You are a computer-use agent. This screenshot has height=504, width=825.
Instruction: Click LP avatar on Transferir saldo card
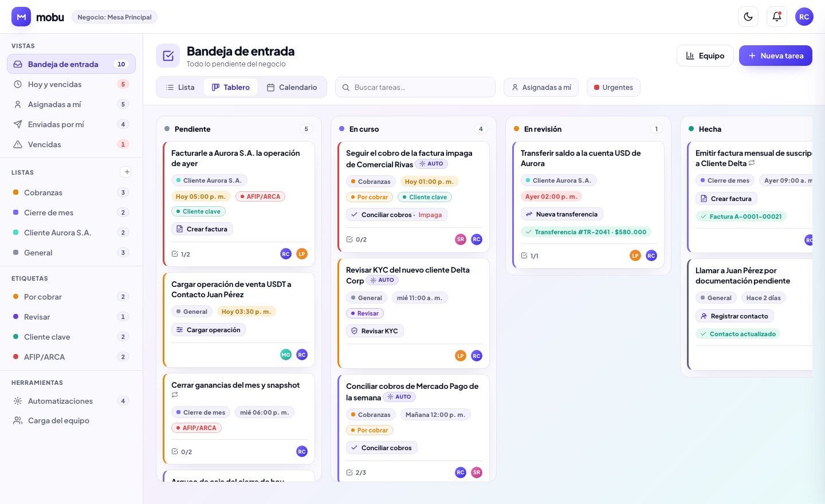point(635,255)
